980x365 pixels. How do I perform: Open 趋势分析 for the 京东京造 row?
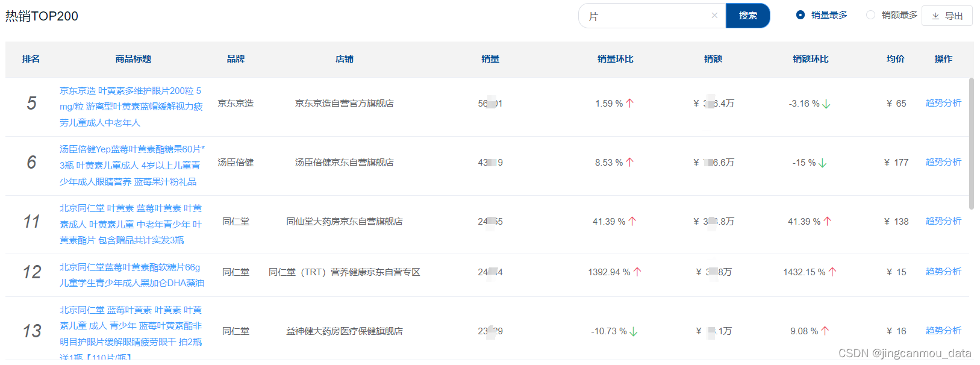943,103
